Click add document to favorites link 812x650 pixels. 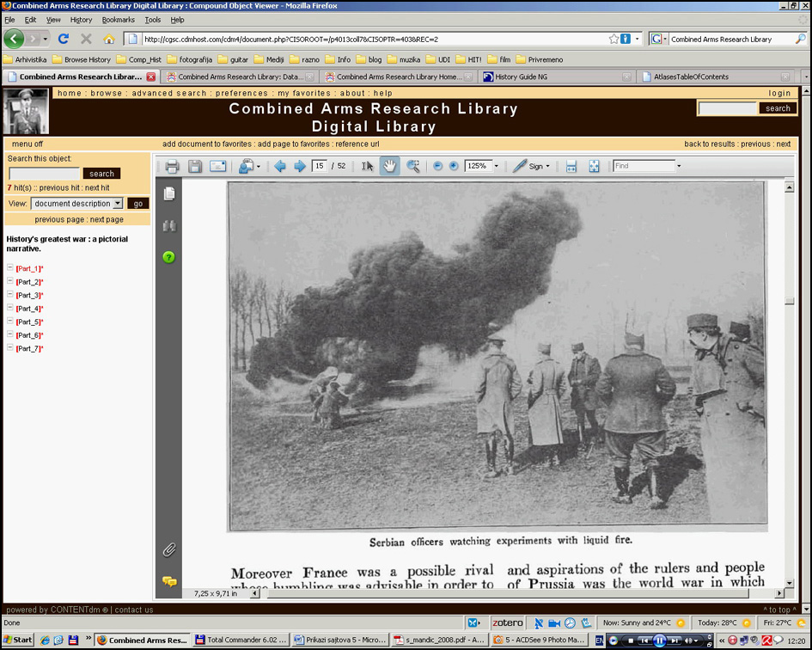[207, 144]
